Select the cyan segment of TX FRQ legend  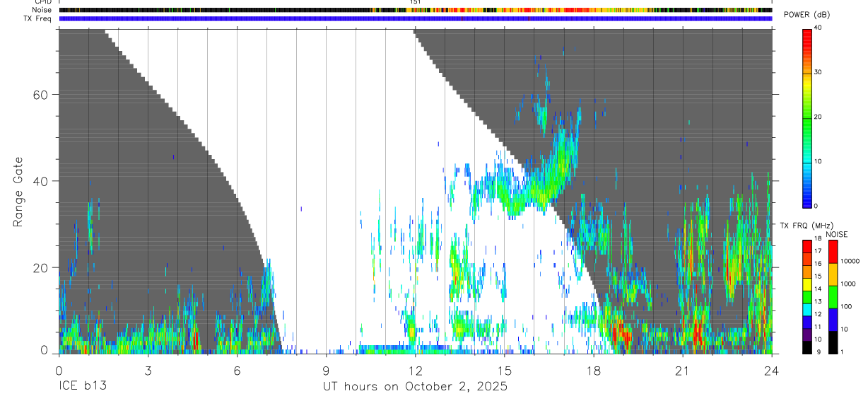click(x=807, y=309)
